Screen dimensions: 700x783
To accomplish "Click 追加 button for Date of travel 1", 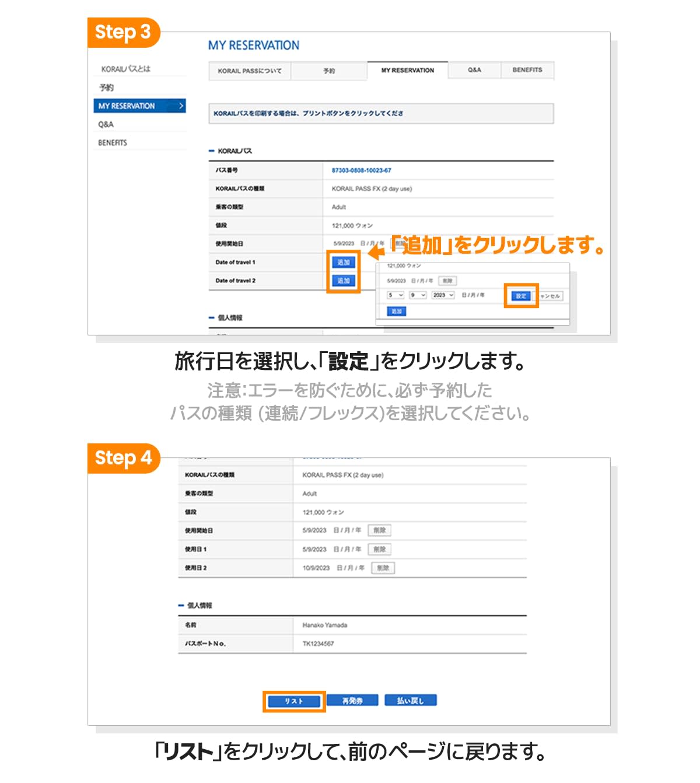I will [344, 263].
